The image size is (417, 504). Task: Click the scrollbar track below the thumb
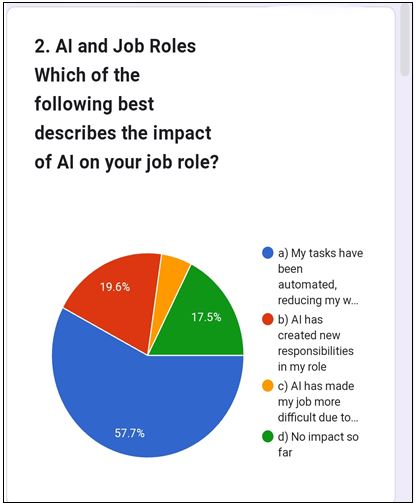tap(405, 287)
